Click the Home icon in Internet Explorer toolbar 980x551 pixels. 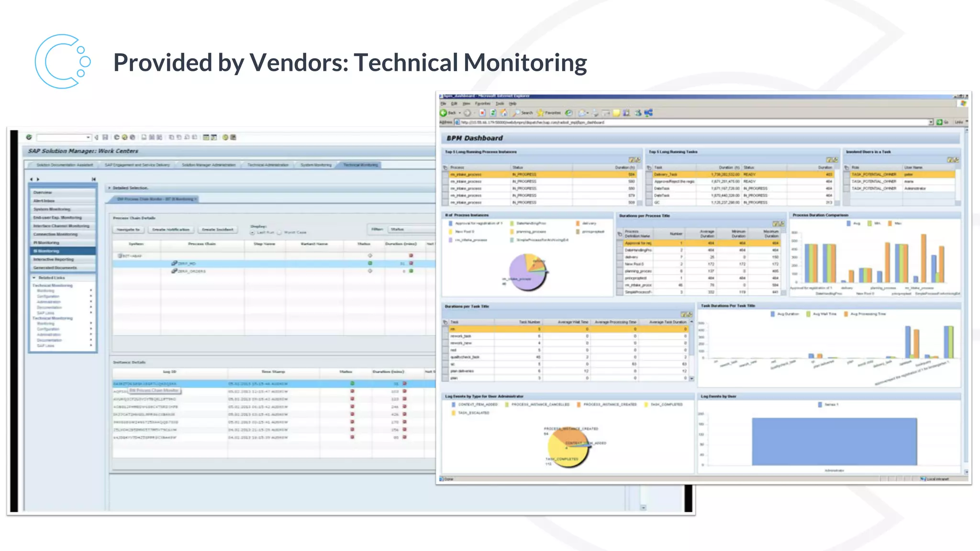503,113
